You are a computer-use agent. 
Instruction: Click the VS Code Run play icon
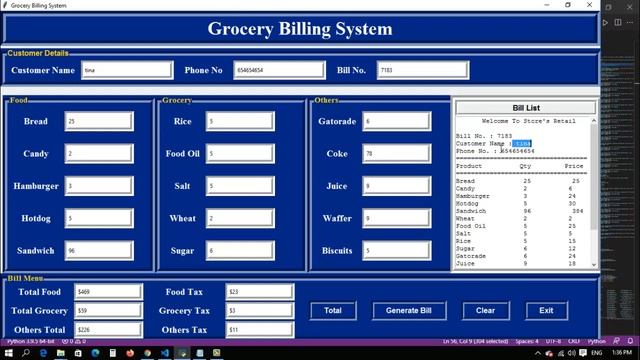pyautogui.click(x=605, y=22)
